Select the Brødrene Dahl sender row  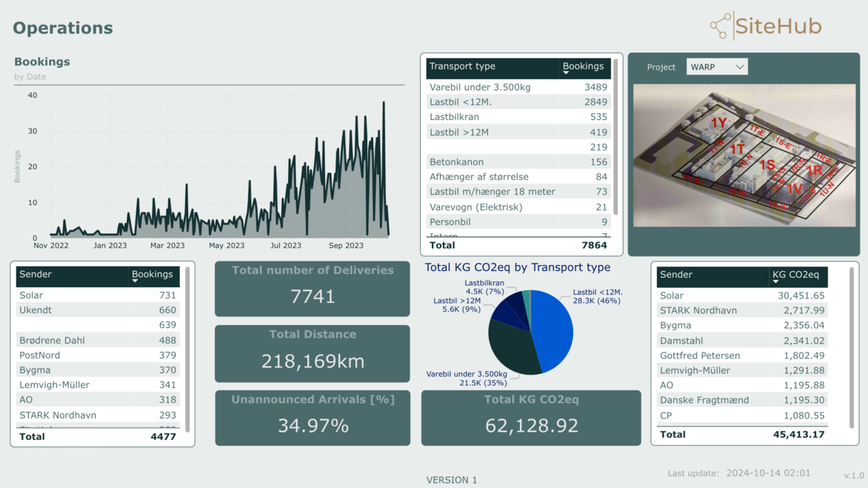pos(98,341)
